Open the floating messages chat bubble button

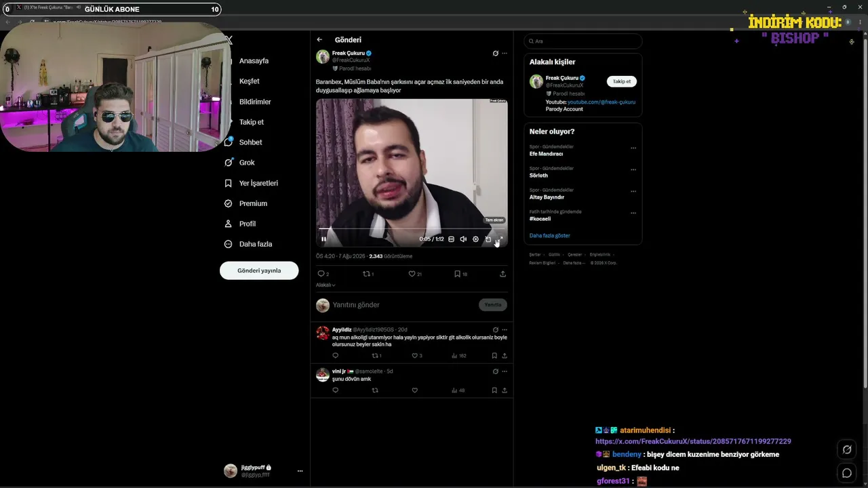(847, 473)
